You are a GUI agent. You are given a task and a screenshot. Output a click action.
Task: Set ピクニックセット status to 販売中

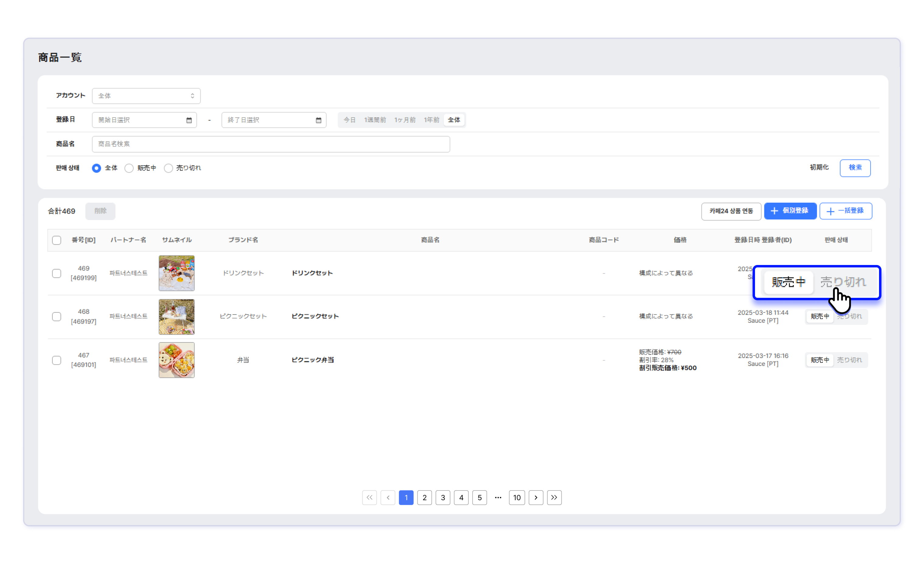click(x=819, y=317)
